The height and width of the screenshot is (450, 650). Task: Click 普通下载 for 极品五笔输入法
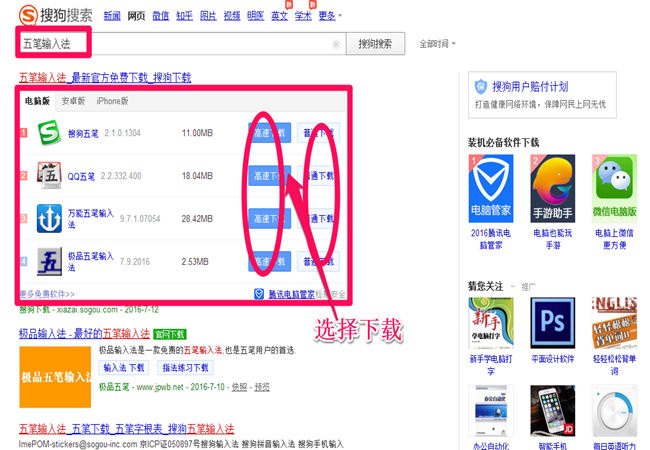[318, 261]
